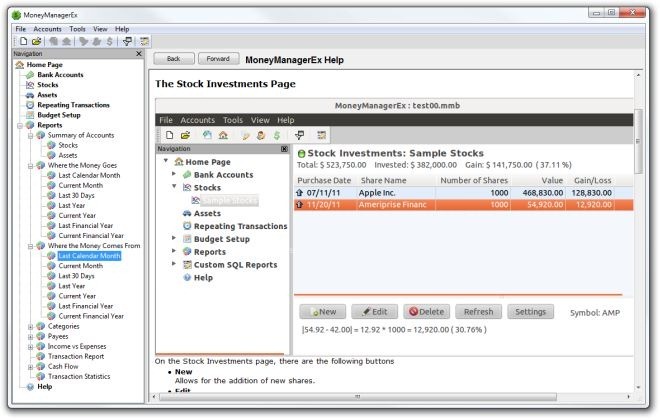The width and height of the screenshot is (660, 419).
Task: Collapse the Reports tree node
Action: tap(19, 125)
